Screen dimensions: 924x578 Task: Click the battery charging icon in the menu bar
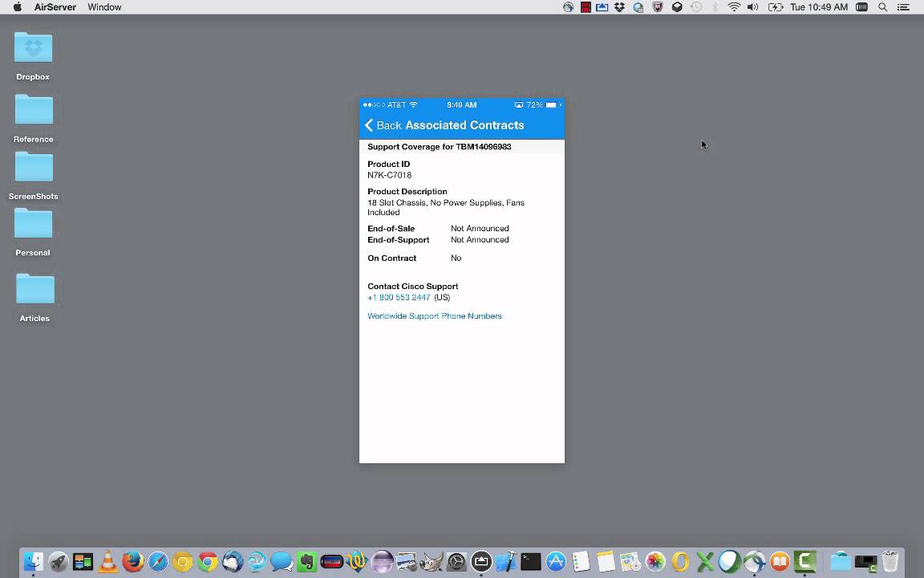[775, 7]
